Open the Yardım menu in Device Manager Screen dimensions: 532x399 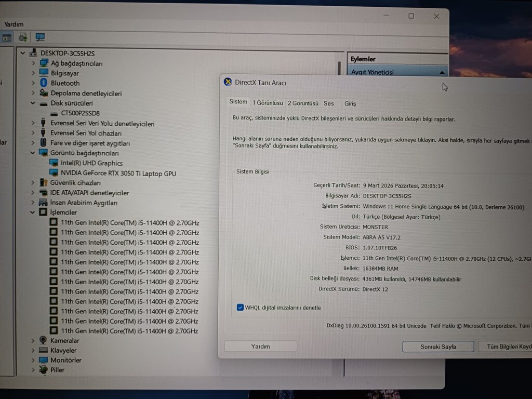click(x=14, y=24)
